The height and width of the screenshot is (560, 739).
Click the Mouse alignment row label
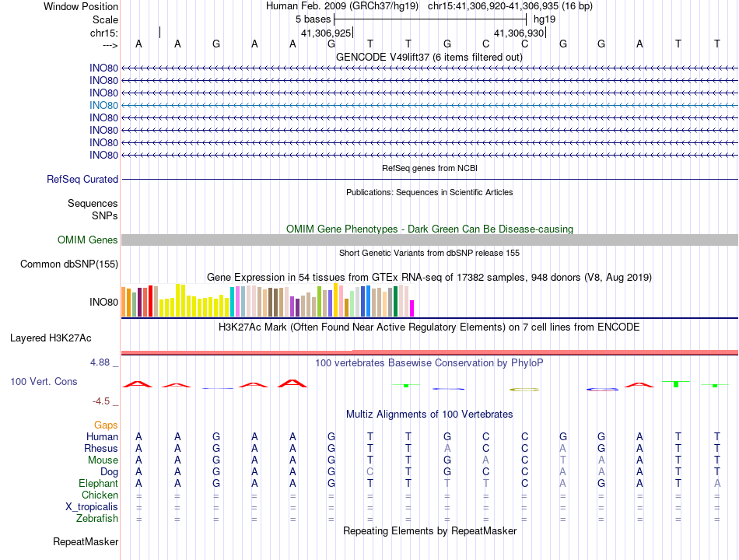pos(103,460)
